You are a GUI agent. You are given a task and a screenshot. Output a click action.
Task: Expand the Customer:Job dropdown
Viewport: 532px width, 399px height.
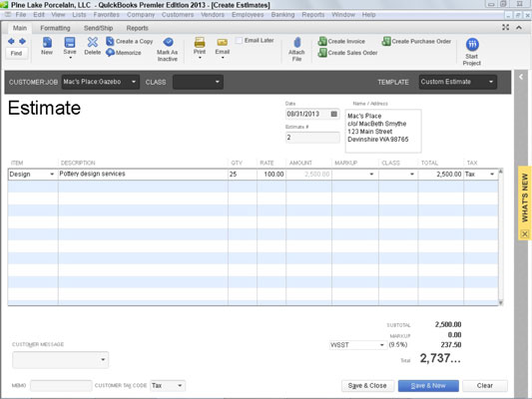pos(134,82)
